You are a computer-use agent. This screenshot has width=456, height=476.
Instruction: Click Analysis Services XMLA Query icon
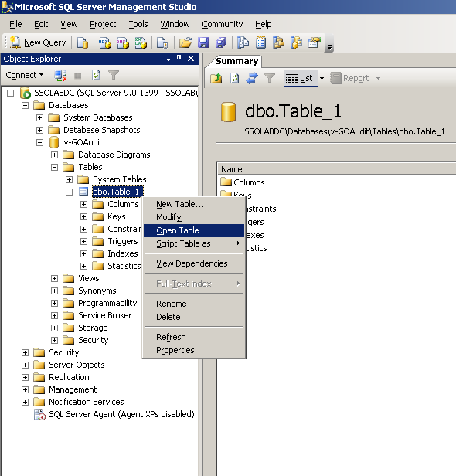pyautogui.click(x=141, y=42)
